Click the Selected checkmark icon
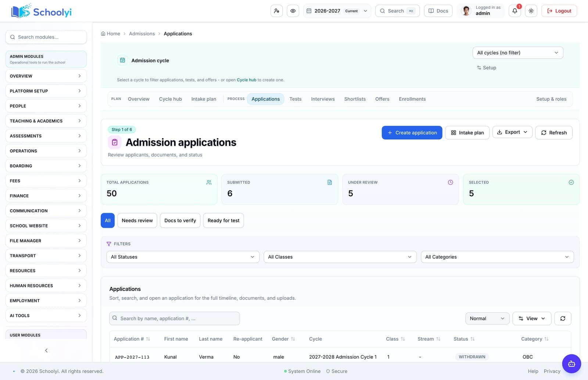588x380 pixels. [571, 182]
